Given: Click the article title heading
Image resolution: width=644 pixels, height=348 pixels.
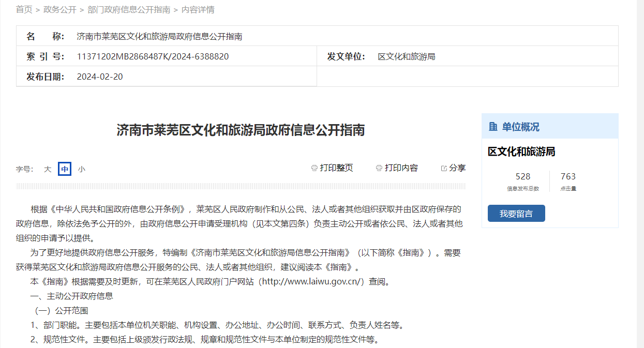Looking at the screenshot, I should point(241,130).
